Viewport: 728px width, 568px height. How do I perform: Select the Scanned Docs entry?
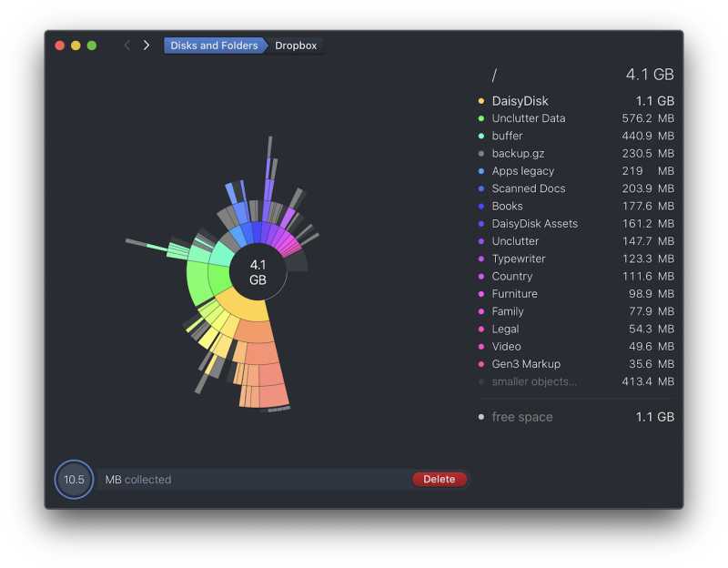click(526, 188)
